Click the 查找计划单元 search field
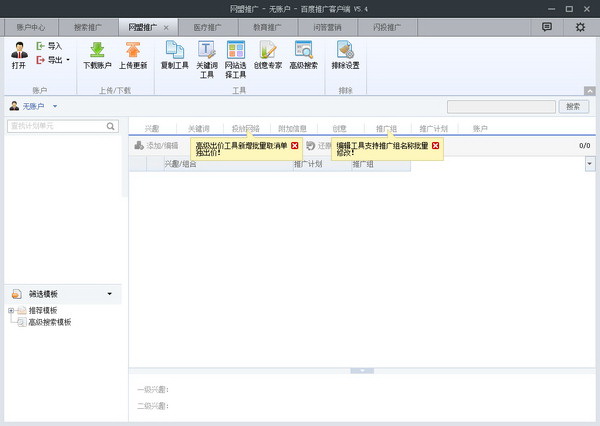 tap(55, 126)
